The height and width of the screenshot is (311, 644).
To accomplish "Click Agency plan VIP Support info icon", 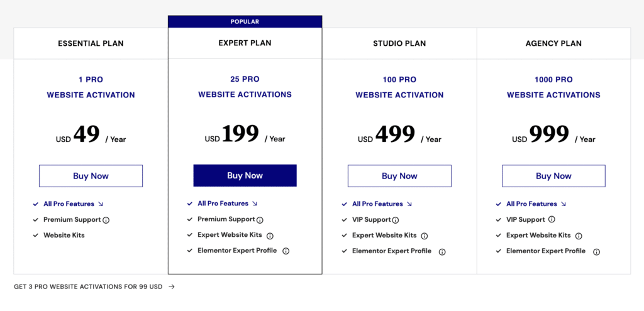I will tap(552, 219).
